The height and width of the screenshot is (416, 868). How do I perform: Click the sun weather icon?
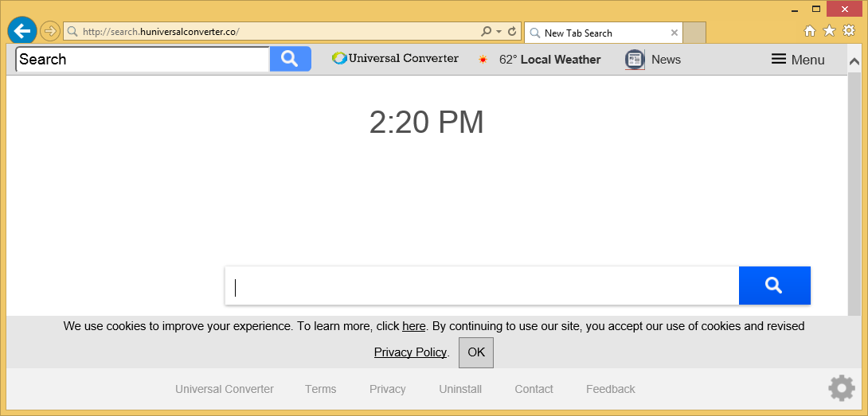tap(483, 59)
